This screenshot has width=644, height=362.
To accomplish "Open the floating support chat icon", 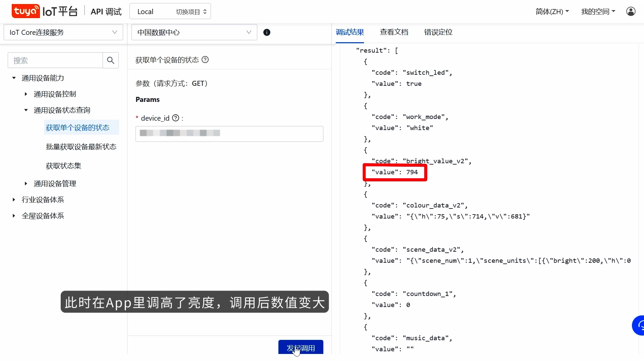I will pos(639,325).
